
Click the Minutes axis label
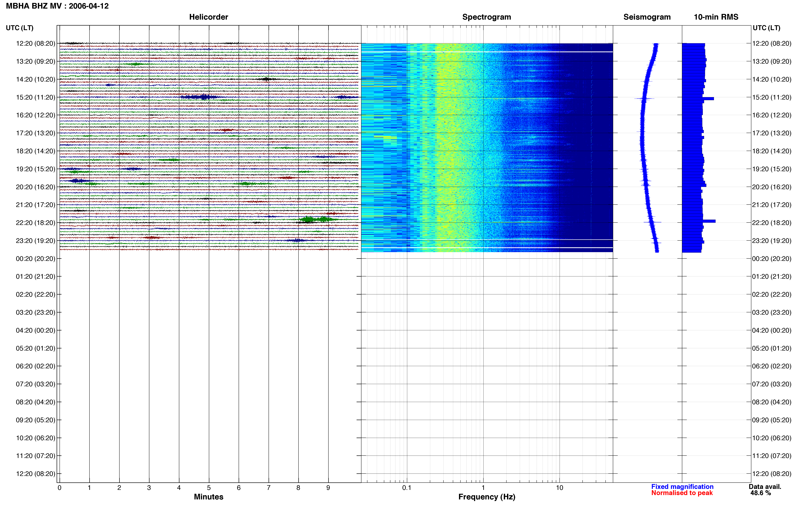209,497
